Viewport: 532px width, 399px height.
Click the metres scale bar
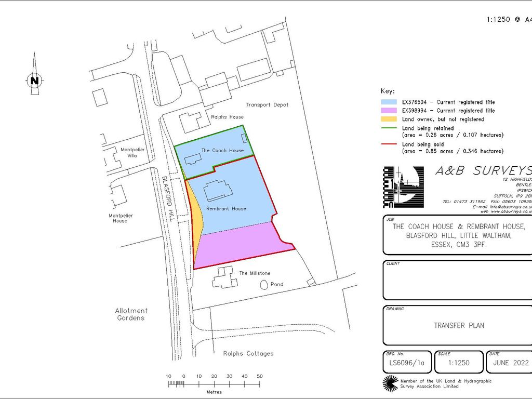214,384
